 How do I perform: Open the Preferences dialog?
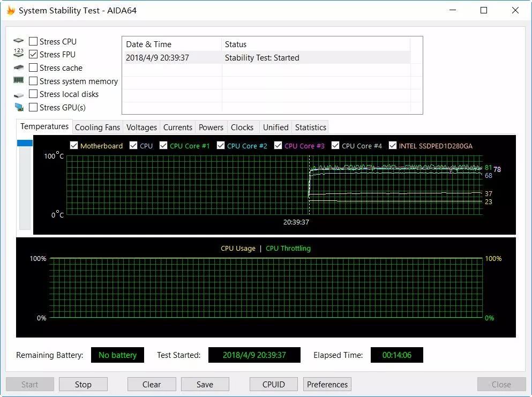click(x=327, y=384)
